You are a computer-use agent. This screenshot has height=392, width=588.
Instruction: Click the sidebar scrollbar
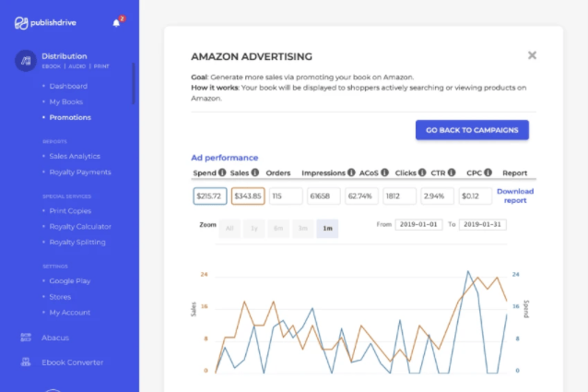tap(133, 83)
